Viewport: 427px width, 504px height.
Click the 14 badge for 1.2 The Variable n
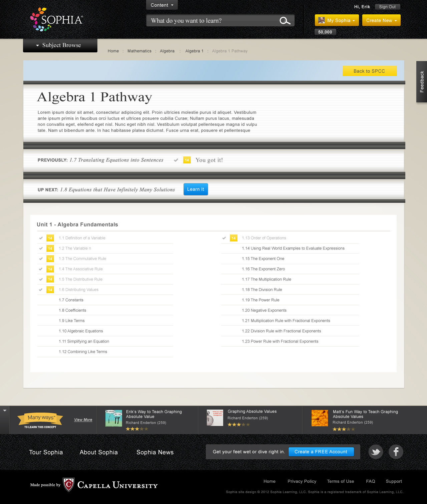pos(50,248)
